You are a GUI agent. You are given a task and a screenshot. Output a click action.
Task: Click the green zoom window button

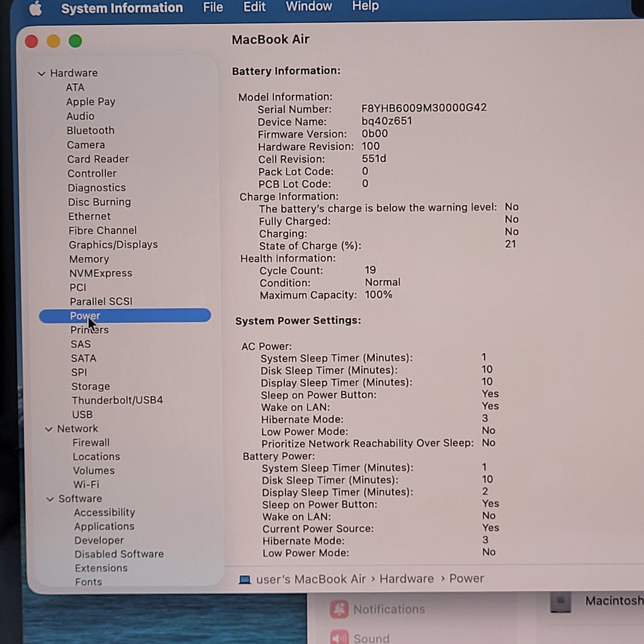coord(75,41)
